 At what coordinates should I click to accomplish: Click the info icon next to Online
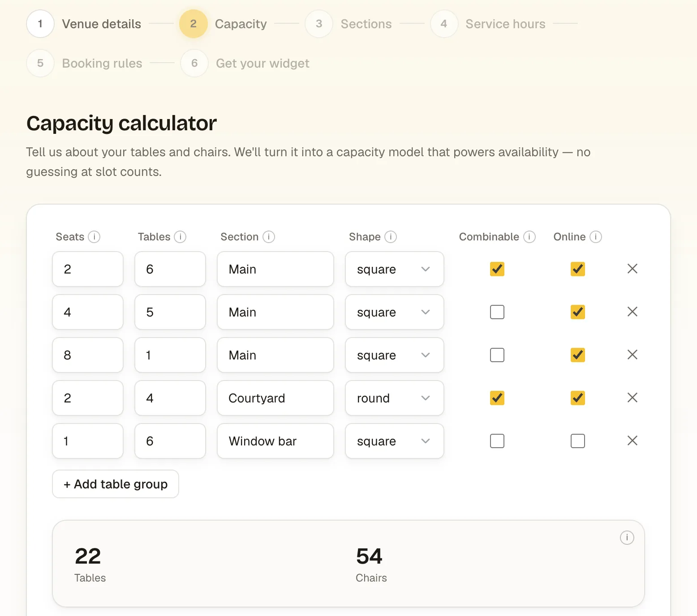596,237
